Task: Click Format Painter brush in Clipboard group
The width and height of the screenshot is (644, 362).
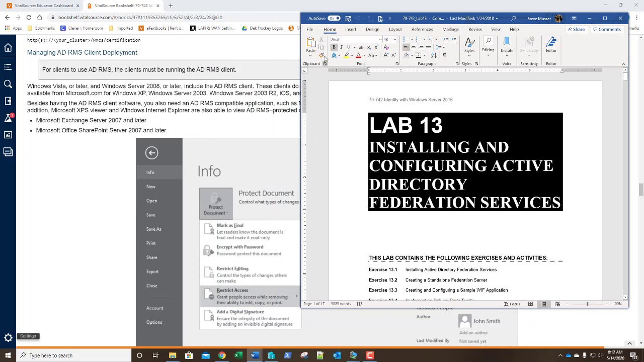Action: pyautogui.click(x=321, y=55)
